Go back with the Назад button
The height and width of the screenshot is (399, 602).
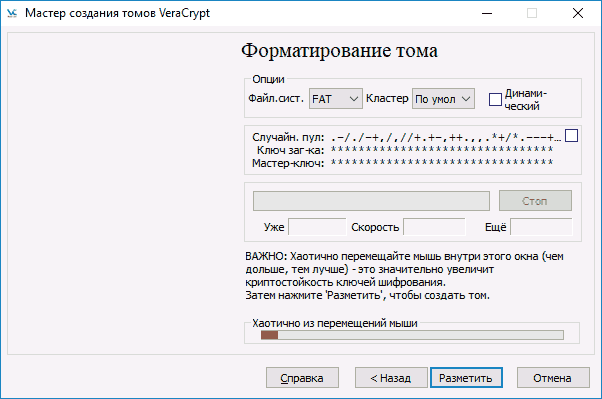coord(391,378)
